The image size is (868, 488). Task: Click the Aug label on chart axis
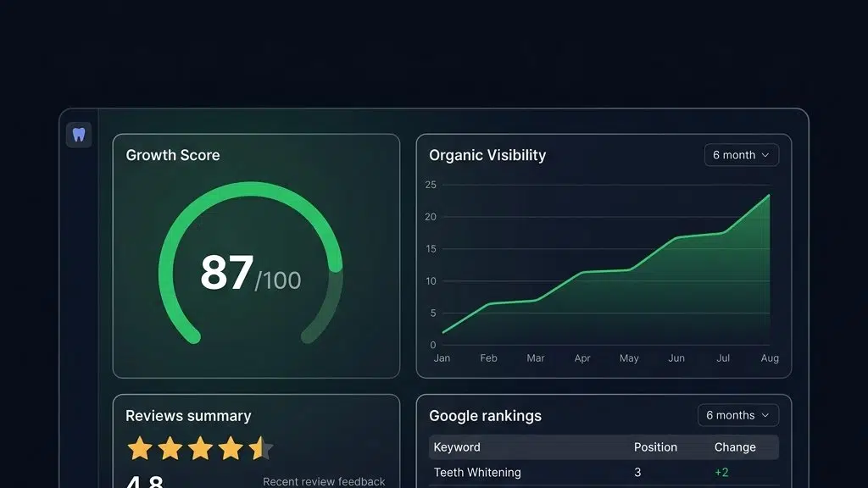[x=770, y=358]
